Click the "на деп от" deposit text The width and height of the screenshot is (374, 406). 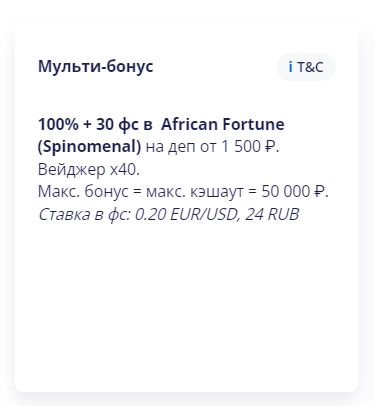pos(181,147)
